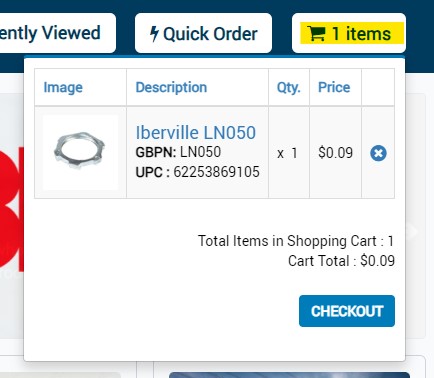
Task: Click the Qty. column header
Action: click(x=289, y=87)
